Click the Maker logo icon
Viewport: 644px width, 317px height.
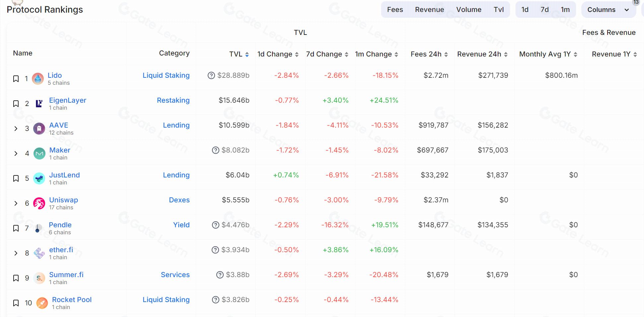tap(39, 154)
